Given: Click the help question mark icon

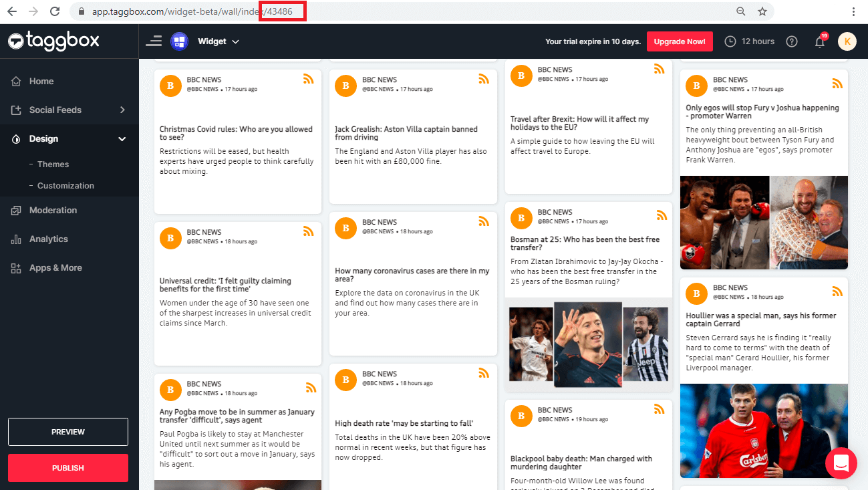Looking at the screenshot, I should click(x=792, y=41).
